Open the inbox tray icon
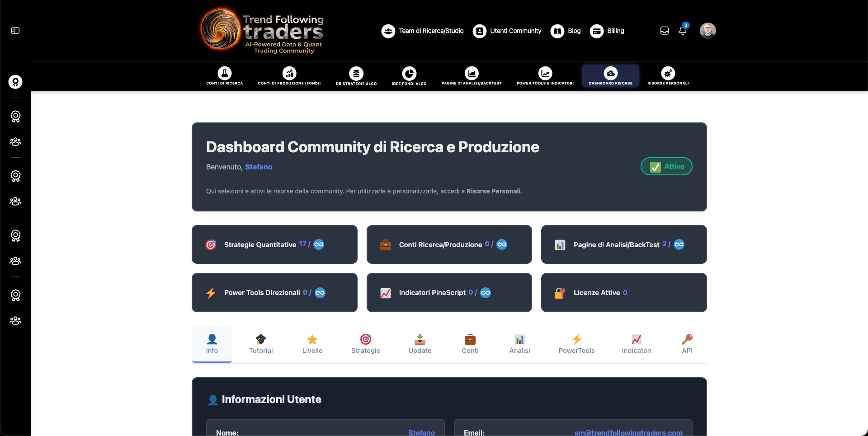The height and width of the screenshot is (436, 868). pyautogui.click(x=665, y=31)
